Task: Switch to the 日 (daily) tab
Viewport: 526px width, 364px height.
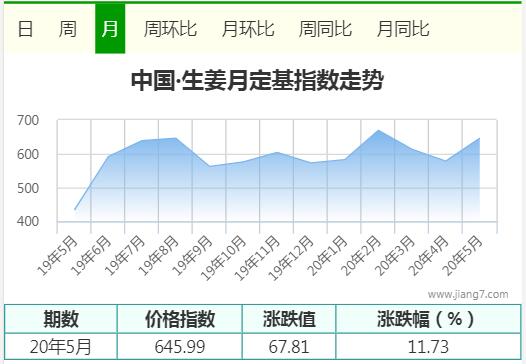Action: [x=25, y=29]
